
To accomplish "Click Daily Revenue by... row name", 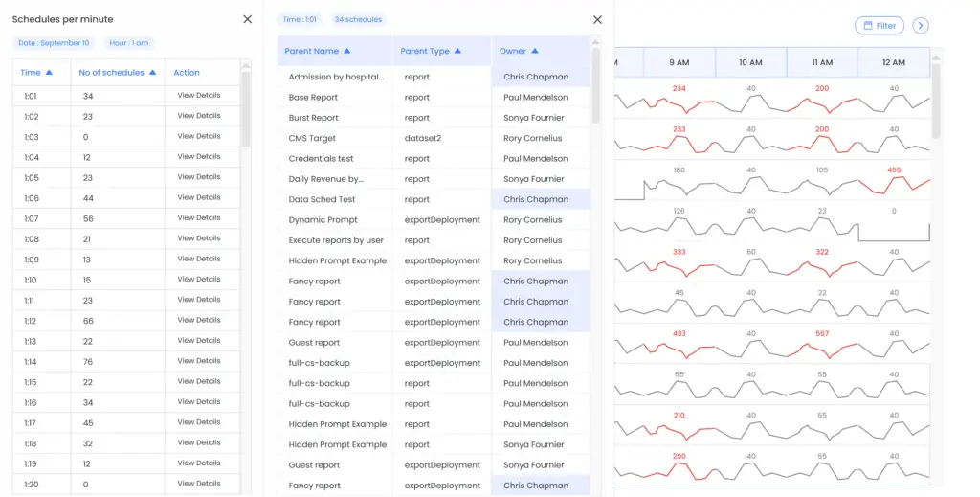I will point(325,179).
